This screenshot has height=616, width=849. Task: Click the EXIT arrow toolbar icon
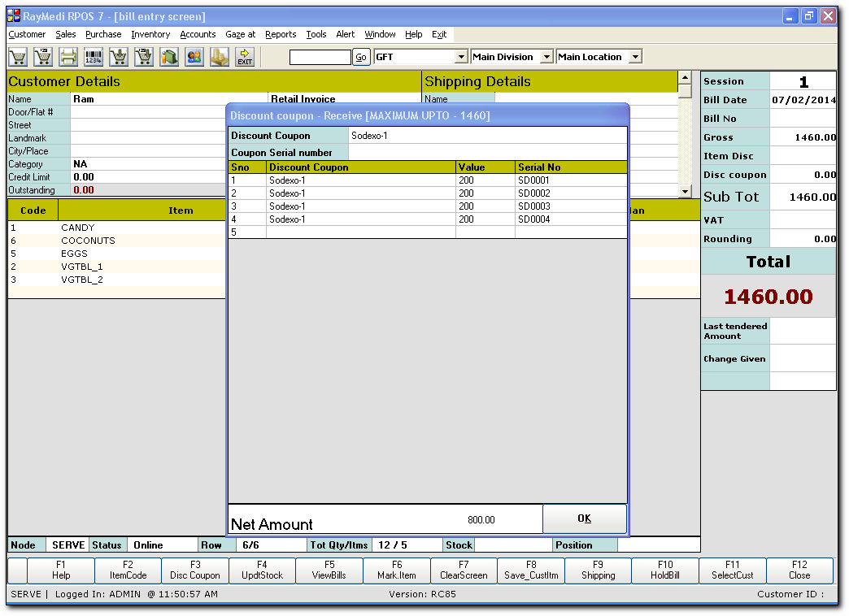(245, 57)
